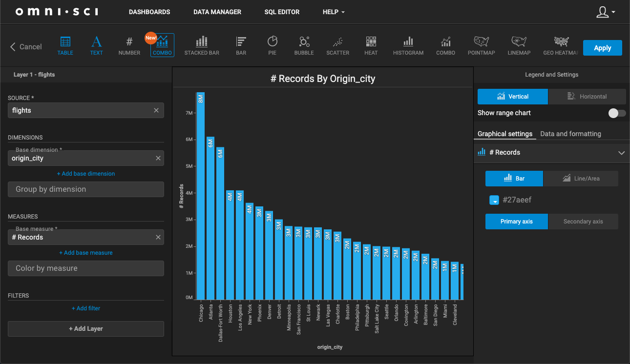
Task: Click the origin_city x-axis label
Action: [x=330, y=347]
